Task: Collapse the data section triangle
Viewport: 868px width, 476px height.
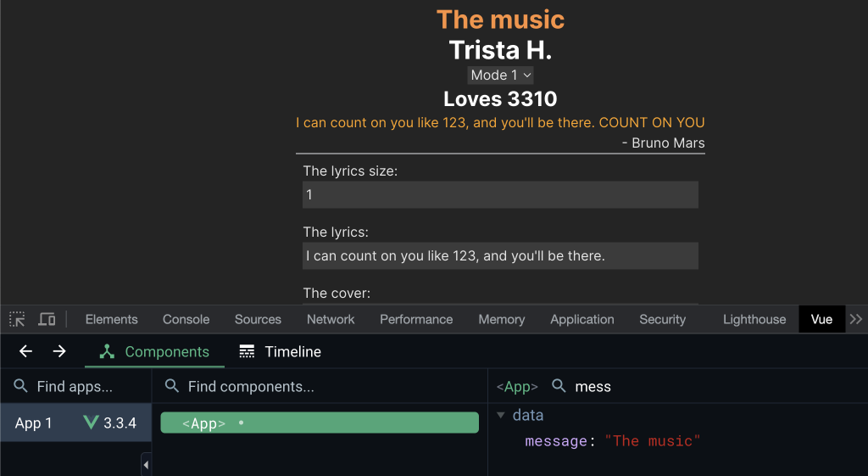Action: 501,415
